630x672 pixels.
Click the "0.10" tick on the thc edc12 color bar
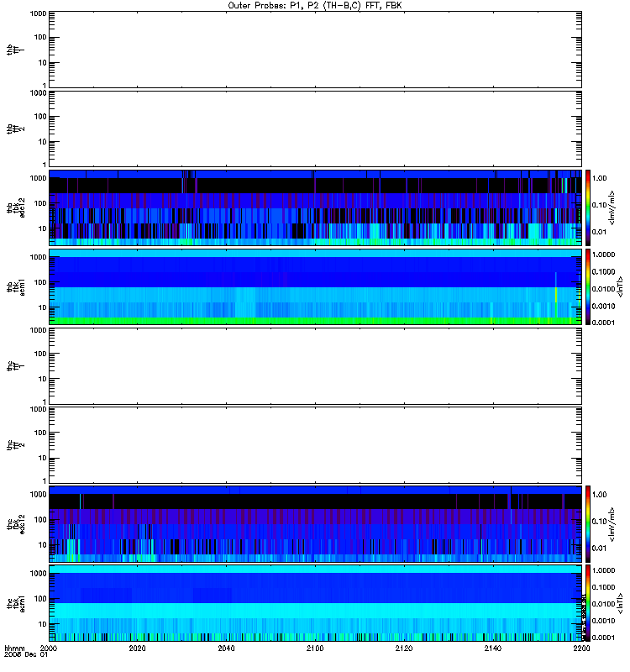[x=599, y=522]
